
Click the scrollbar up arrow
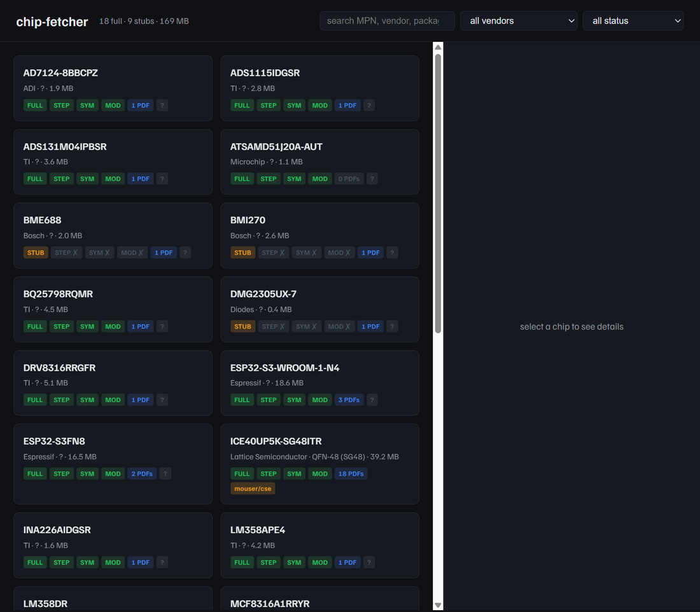tap(438, 47)
